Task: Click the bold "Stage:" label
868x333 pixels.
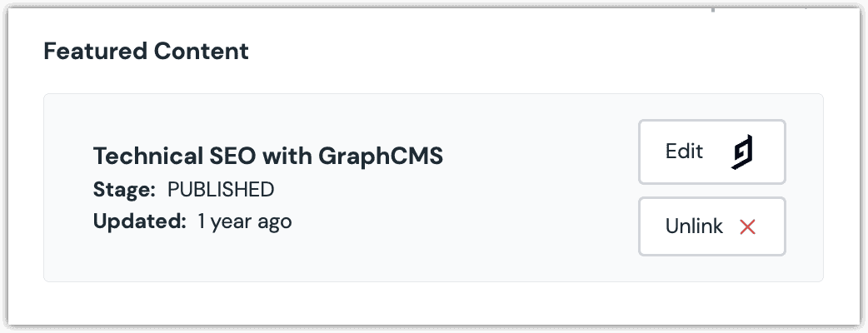Action: (x=125, y=190)
